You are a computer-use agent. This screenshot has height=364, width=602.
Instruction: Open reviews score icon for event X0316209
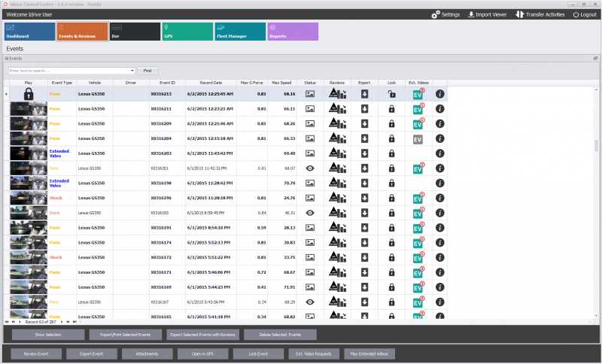[337, 123]
